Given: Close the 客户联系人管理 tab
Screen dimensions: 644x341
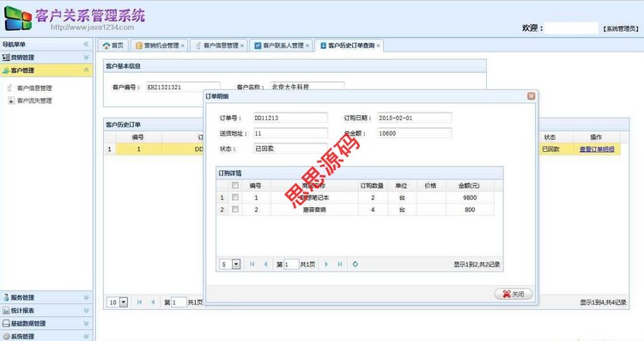Looking at the screenshot, I should click(x=307, y=46).
